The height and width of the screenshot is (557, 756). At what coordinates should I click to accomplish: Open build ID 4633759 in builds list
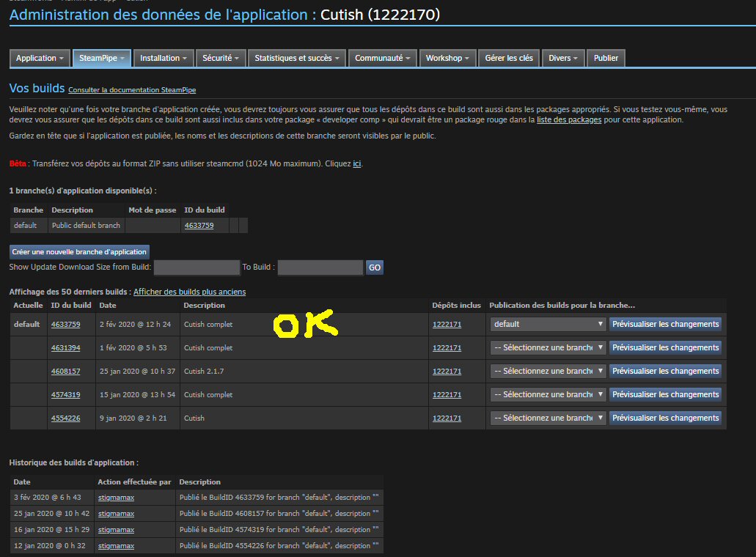point(65,324)
